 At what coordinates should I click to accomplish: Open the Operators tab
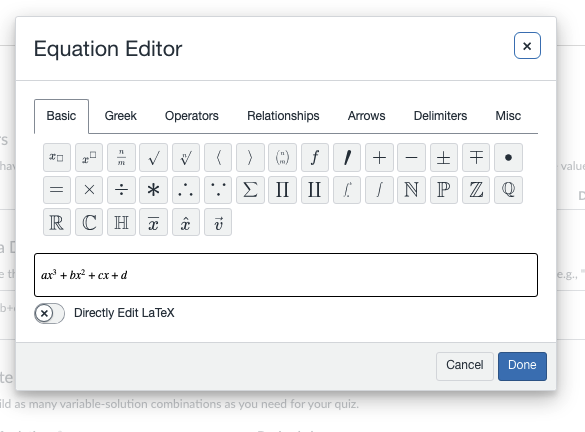pos(192,116)
